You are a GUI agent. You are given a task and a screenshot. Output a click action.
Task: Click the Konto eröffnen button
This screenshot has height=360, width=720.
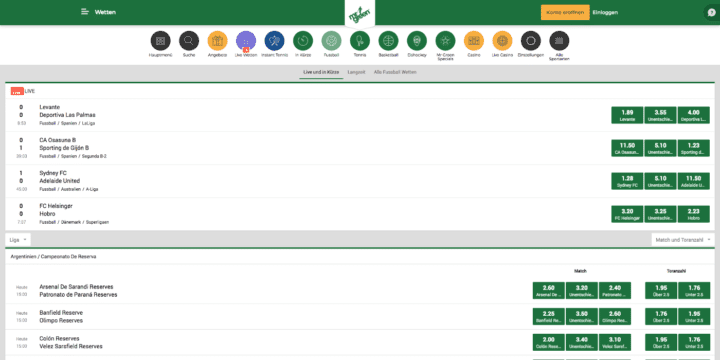pos(565,12)
